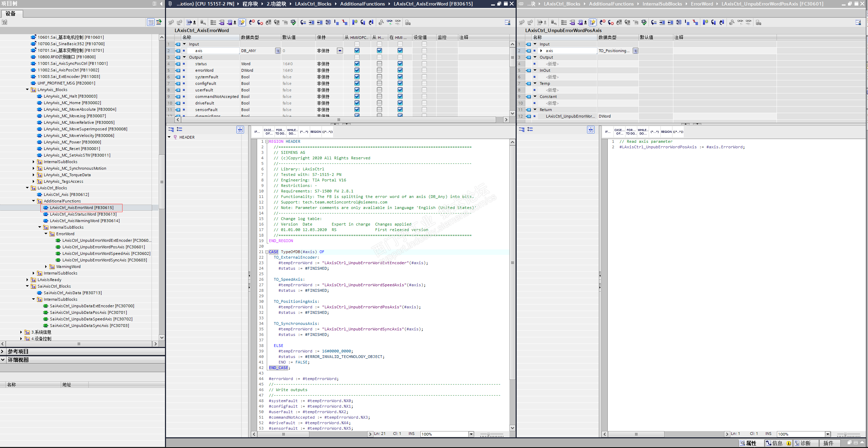Select LAxisCtrl_AxisStatusWord [FB30613] in tree
The width and height of the screenshot is (868, 448).
pos(83,214)
